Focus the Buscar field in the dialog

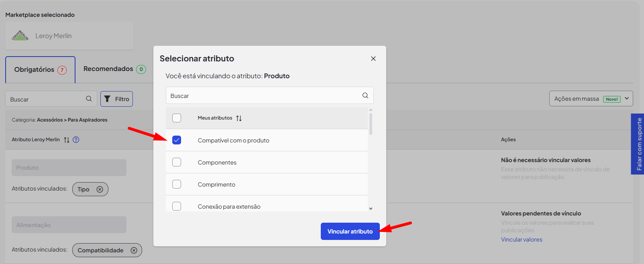tap(263, 96)
